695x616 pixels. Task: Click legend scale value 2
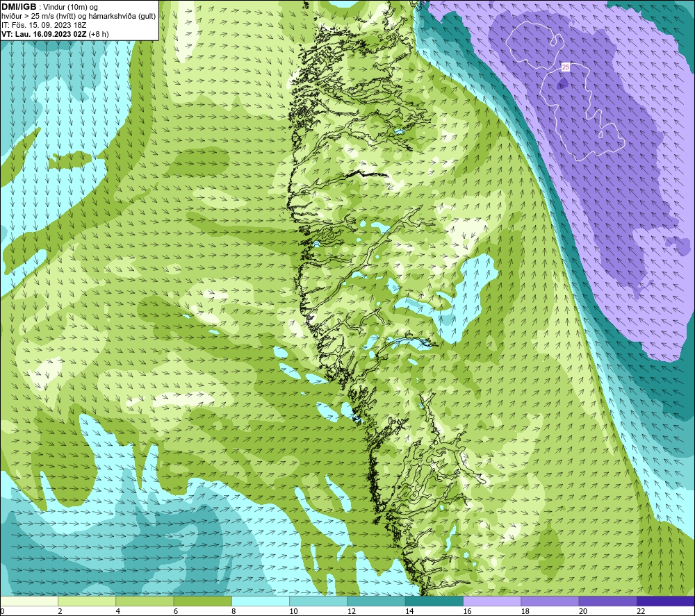(x=60, y=611)
